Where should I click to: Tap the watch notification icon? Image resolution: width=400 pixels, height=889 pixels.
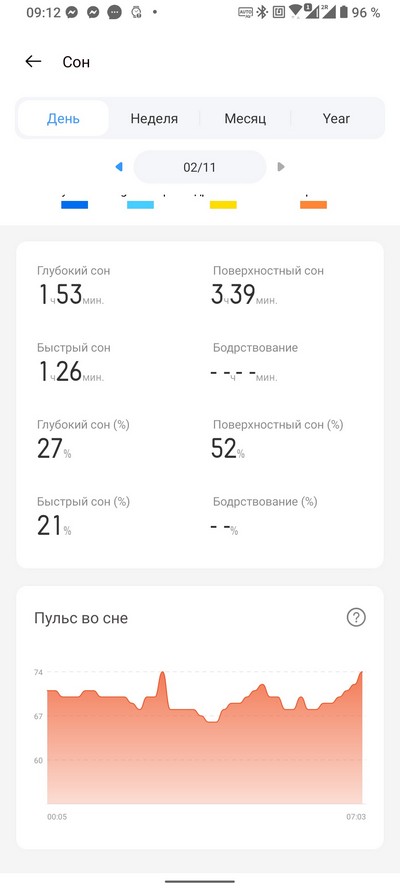point(136,12)
